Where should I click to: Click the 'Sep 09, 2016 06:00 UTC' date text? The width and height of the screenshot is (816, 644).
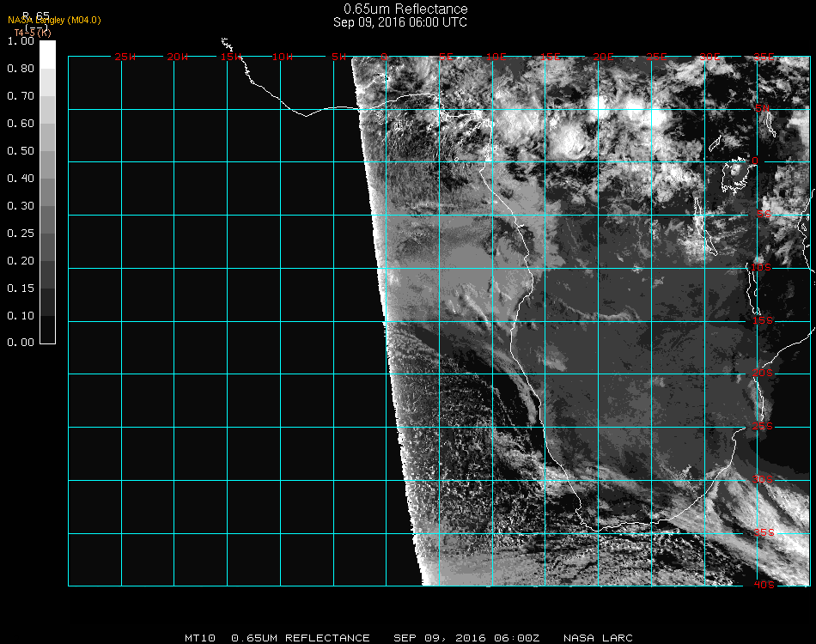(x=400, y=22)
